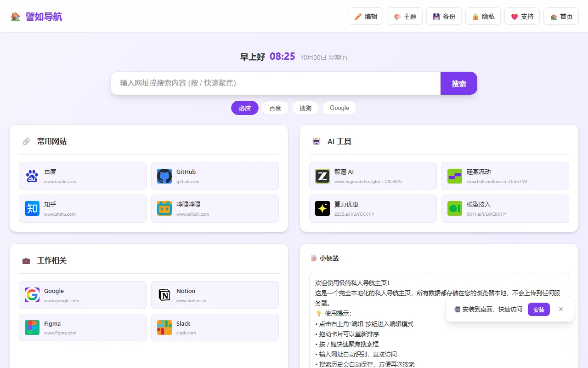This screenshot has height=368, width=588.
Task: Click the robot icon beside AI 工具
Action: point(317,142)
